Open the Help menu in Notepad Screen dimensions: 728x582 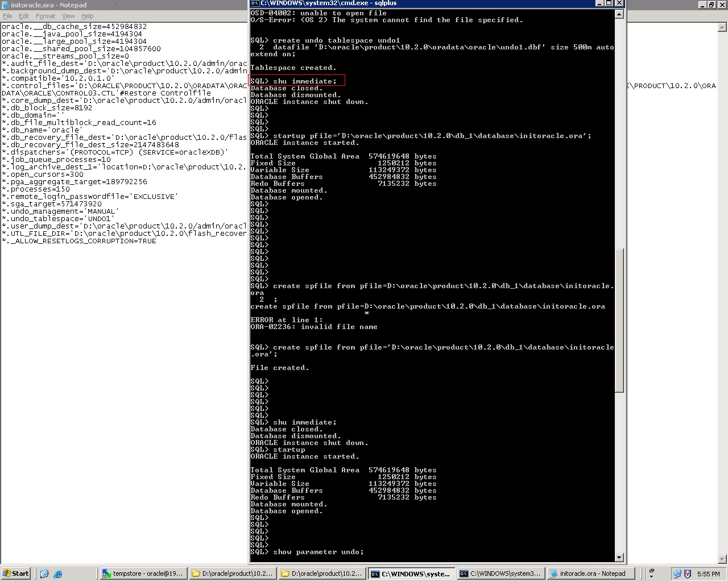tap(87, 16)
